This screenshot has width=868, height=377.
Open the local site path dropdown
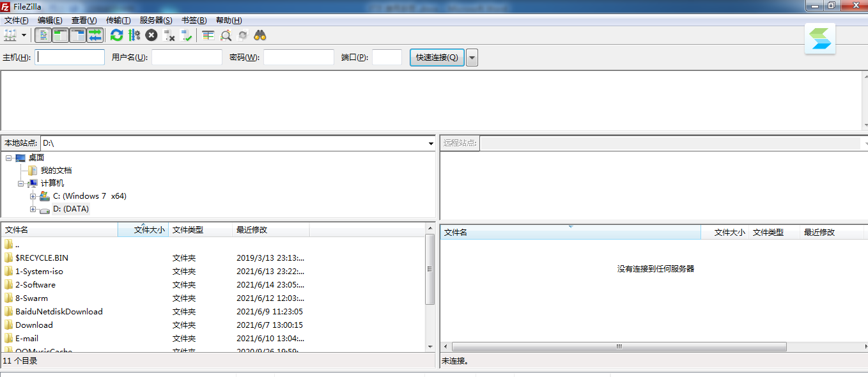[431, 144]
